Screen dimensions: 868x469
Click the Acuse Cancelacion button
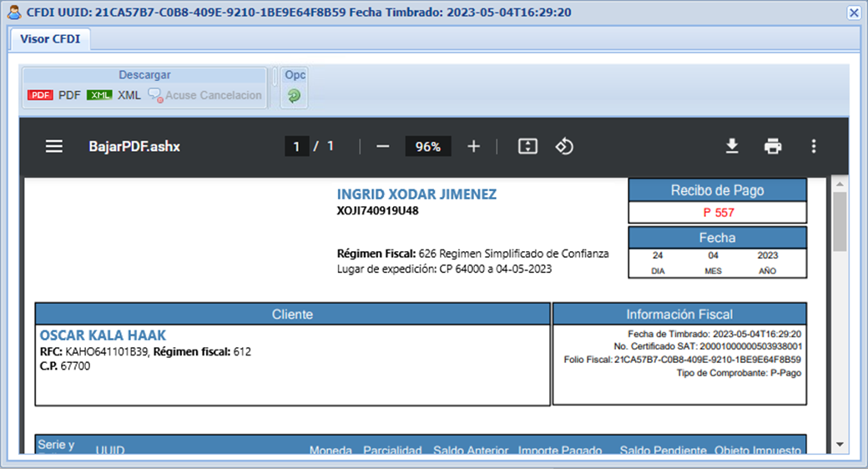[205, 95]
